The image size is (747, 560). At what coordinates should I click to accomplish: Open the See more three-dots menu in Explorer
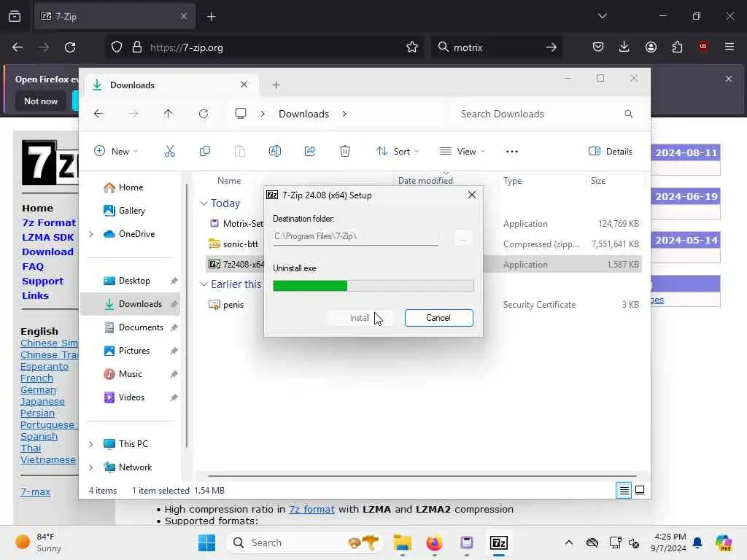511,152
